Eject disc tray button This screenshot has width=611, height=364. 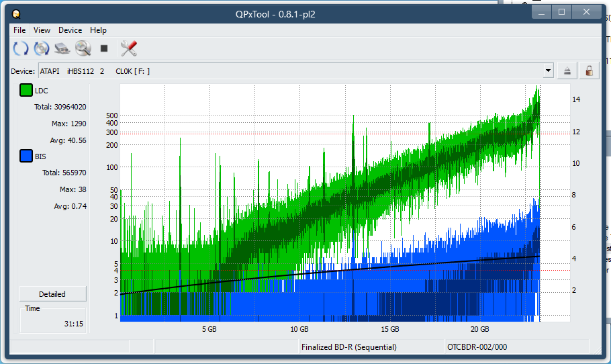pos(567,71)
